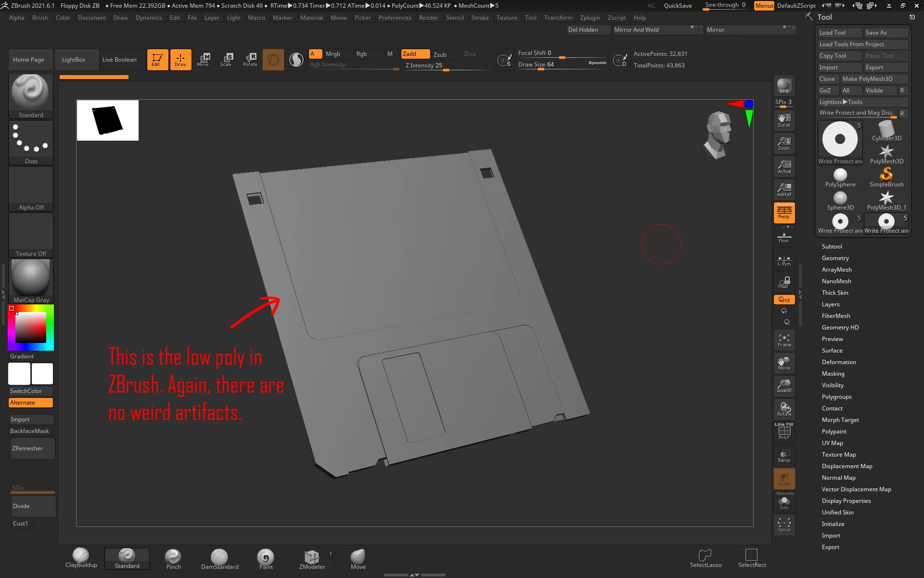
Task: Toggle Perspective distortion button
Action: coord(784,212)
